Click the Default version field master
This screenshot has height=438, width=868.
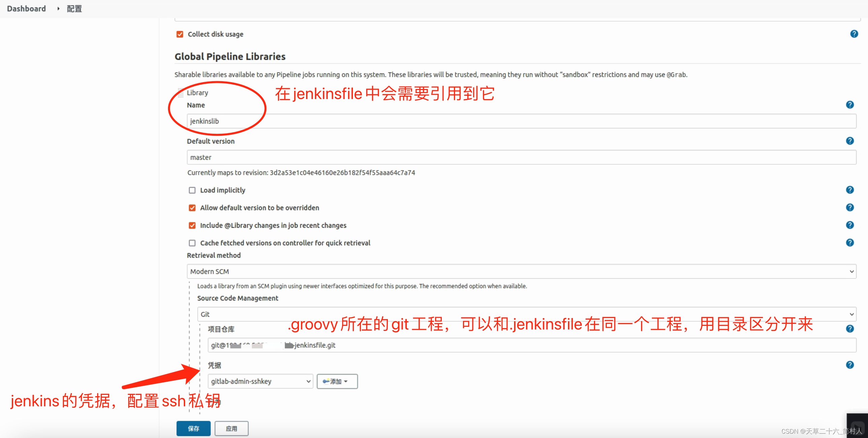[522, 157]
